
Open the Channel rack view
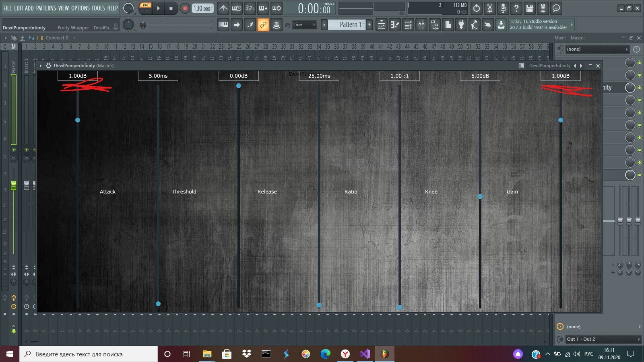coord(408,25)
